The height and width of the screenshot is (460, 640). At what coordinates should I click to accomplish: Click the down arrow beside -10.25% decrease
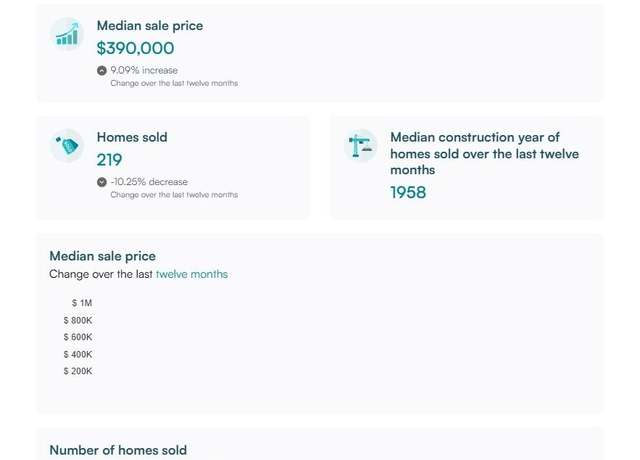tap(102, 182)
